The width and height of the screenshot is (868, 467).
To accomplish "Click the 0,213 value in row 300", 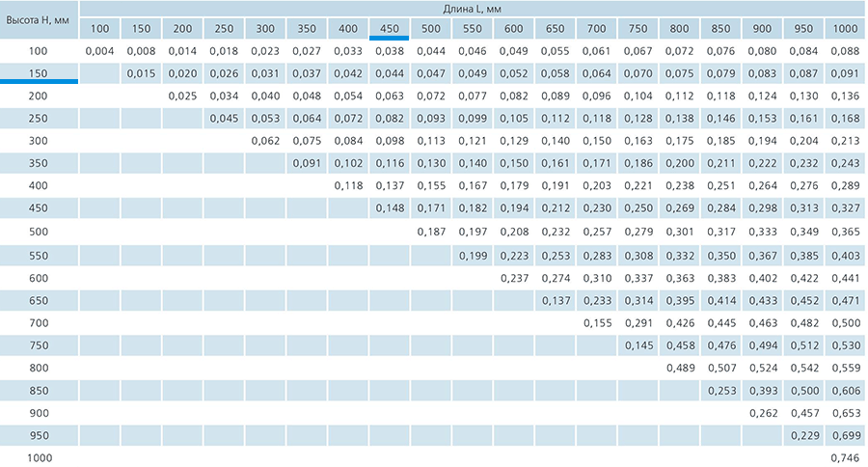I will [845, 141].
